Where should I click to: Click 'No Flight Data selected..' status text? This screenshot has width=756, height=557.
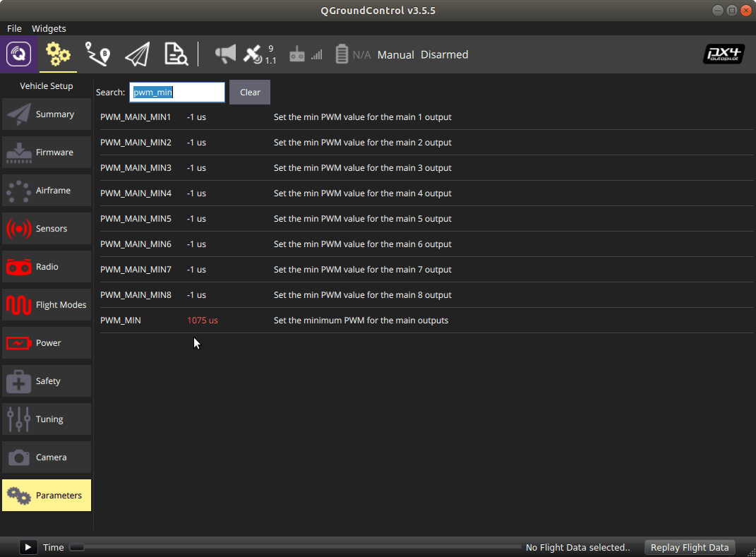(x=577, y=547)
